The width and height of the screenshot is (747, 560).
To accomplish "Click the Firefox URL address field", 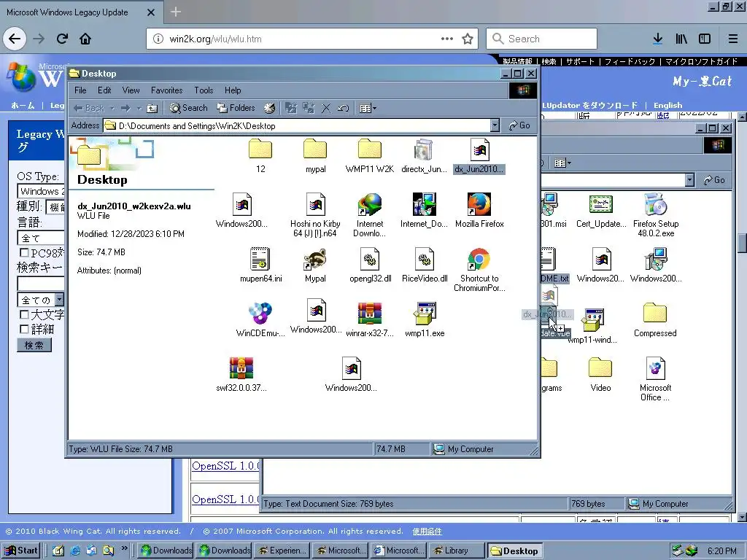I will [x=313, y=39].
